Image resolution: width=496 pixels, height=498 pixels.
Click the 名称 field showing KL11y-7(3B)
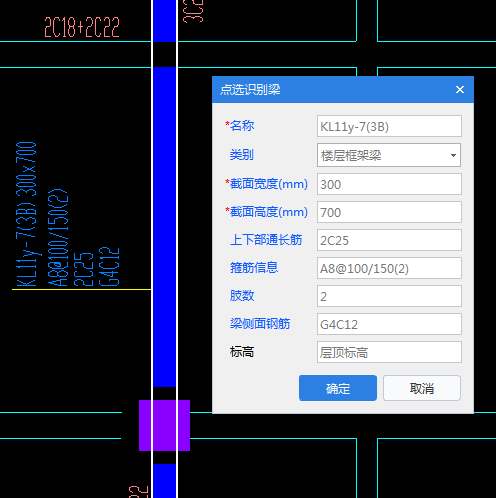click(x=389, y=126)
